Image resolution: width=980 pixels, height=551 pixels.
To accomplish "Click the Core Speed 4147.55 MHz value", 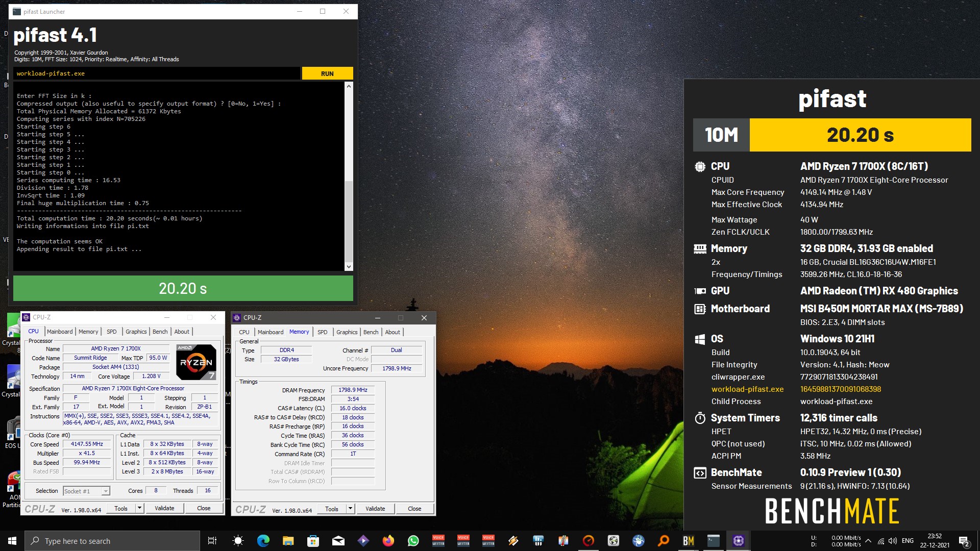I will pos(87,444).
